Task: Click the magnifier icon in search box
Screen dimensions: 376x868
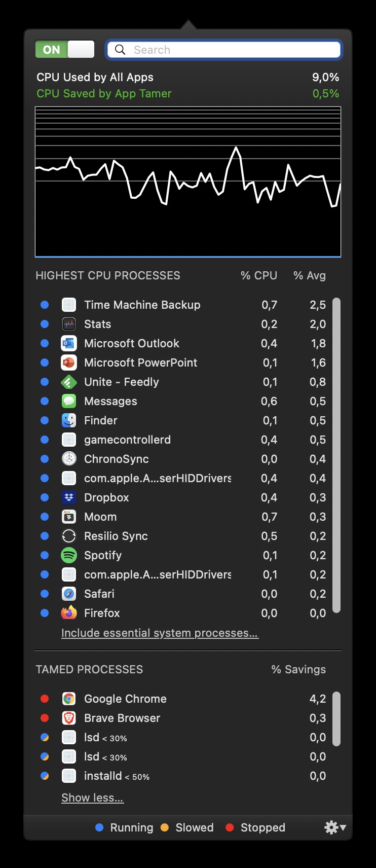Action: (120, 50)
